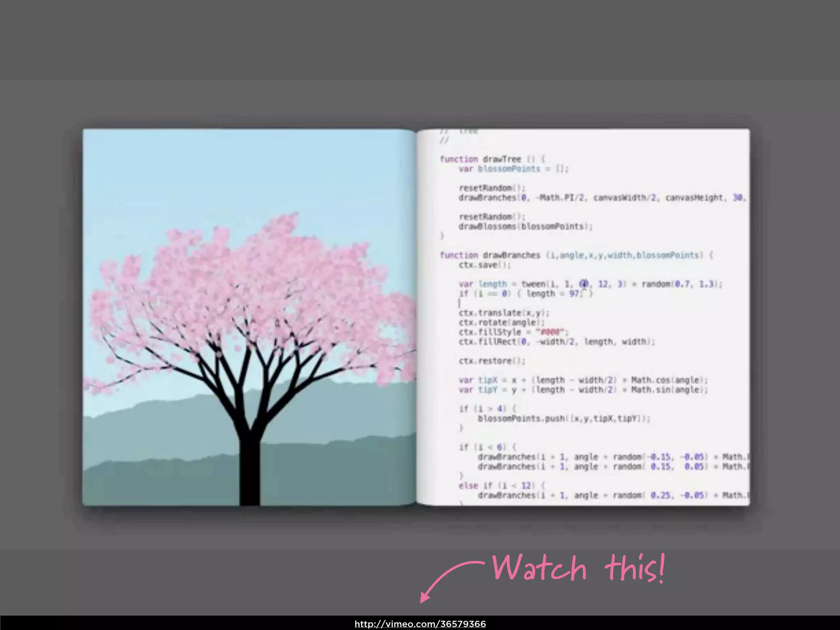Click the 'drawBlossoms(blossomPoints);' line
The image size is (840, 630).
tap(526, 226)
